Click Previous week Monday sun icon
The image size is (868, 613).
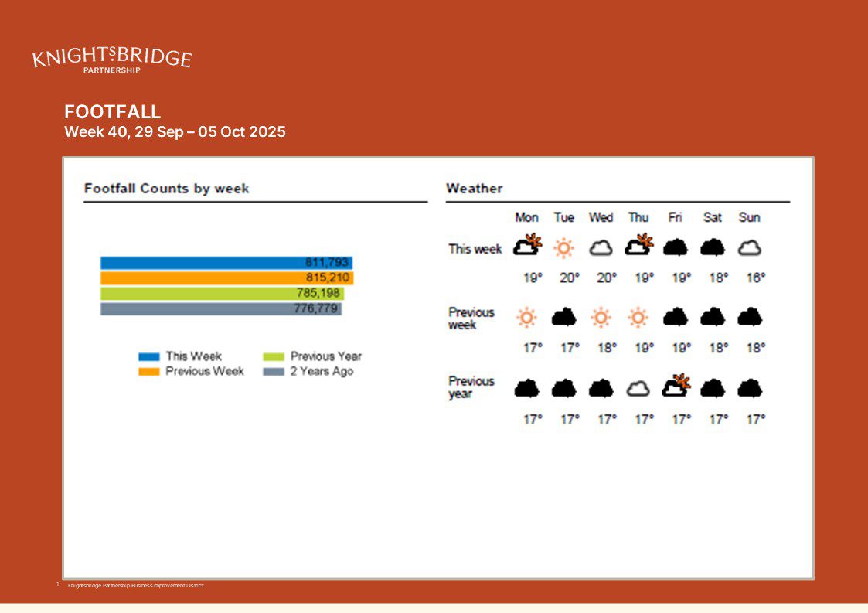point(527,317)
